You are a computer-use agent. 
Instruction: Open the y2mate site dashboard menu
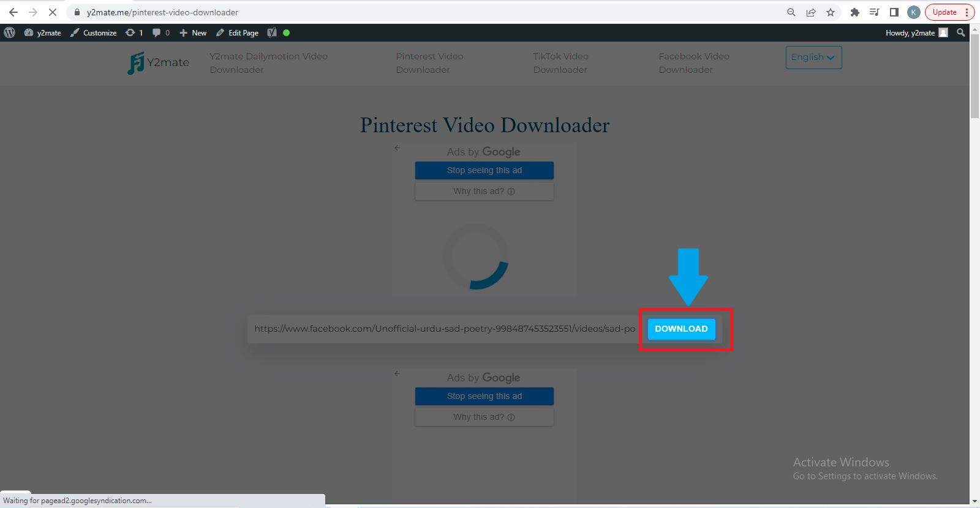coord(43,33)
